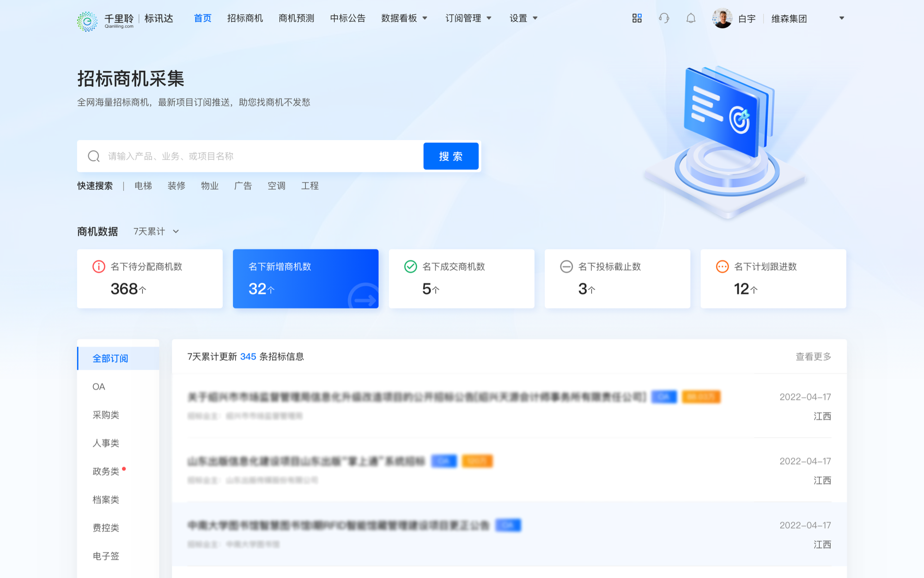Open 名下成交商机数 5 card
The width and height of the screenshot is (924, 578).
tap(462, 279)
